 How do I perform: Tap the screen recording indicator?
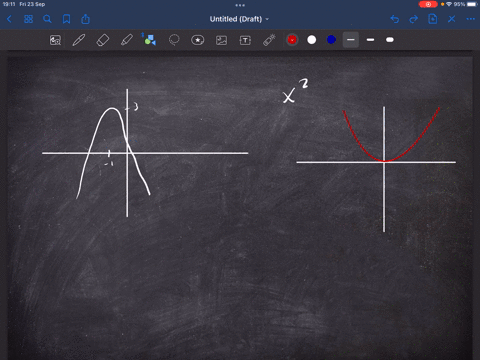click(x=428, y=4)
